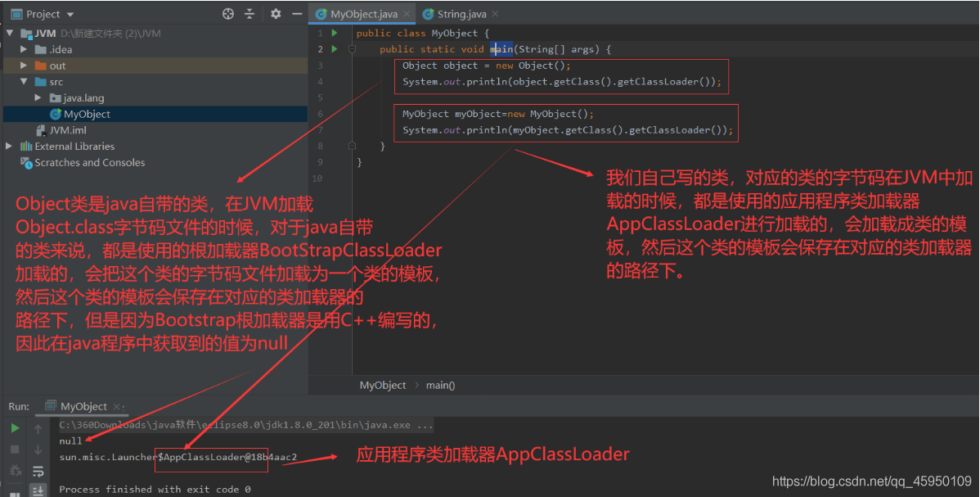This screenshot has width=980, height=497.
Task: Rerun MyObject with green play button
Action: click(15, 428)
